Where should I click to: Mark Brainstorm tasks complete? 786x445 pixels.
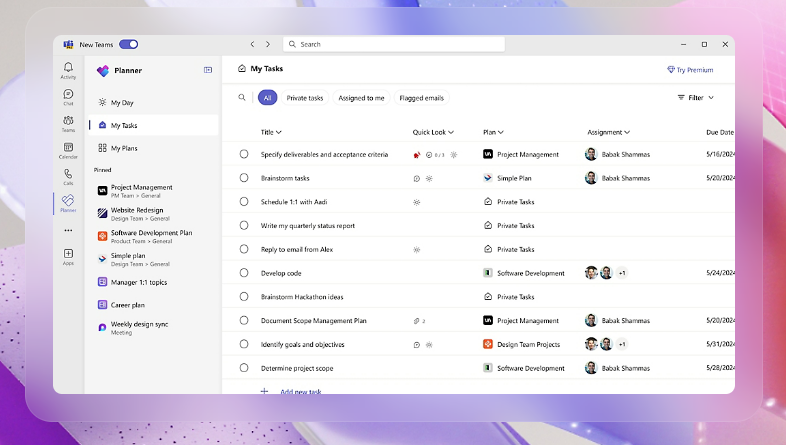tap(244, 178)
